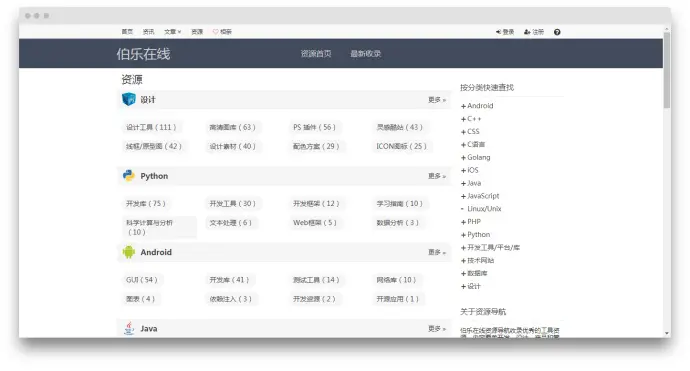Open the 文章 dropdown in top navigation
This screenshot has height=371, width=690.
[x=172, y=32]
